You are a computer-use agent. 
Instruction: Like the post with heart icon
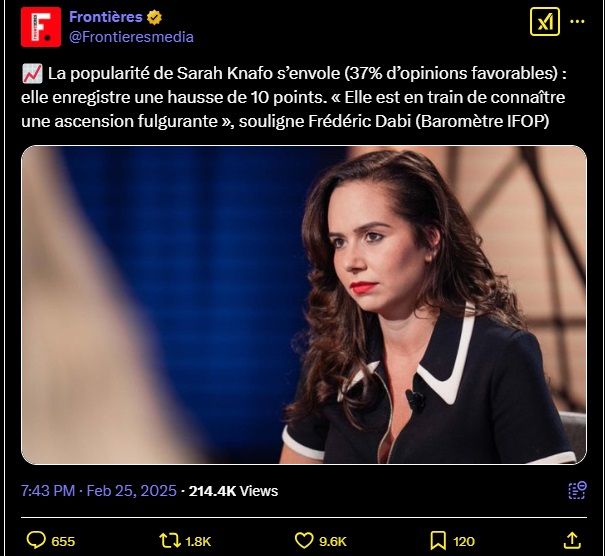(x=304, y=541)
